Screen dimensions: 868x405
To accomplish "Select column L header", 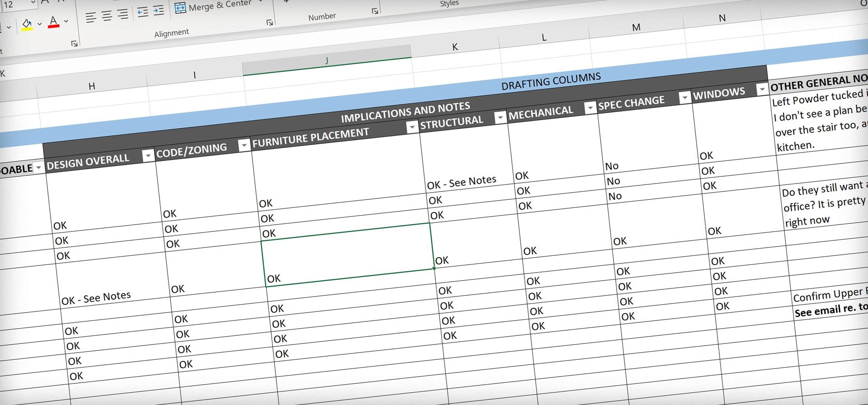I will tap(544, 37).
